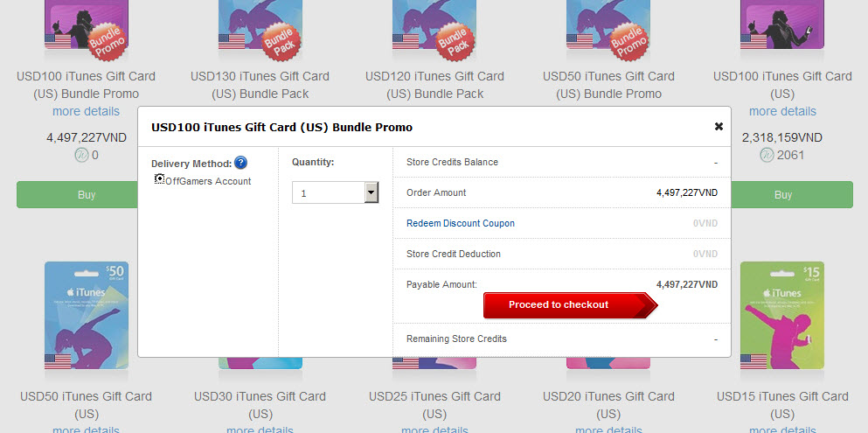Click the green $15 iTunes card image
868x433 pixels.
(x=782, y=315)
